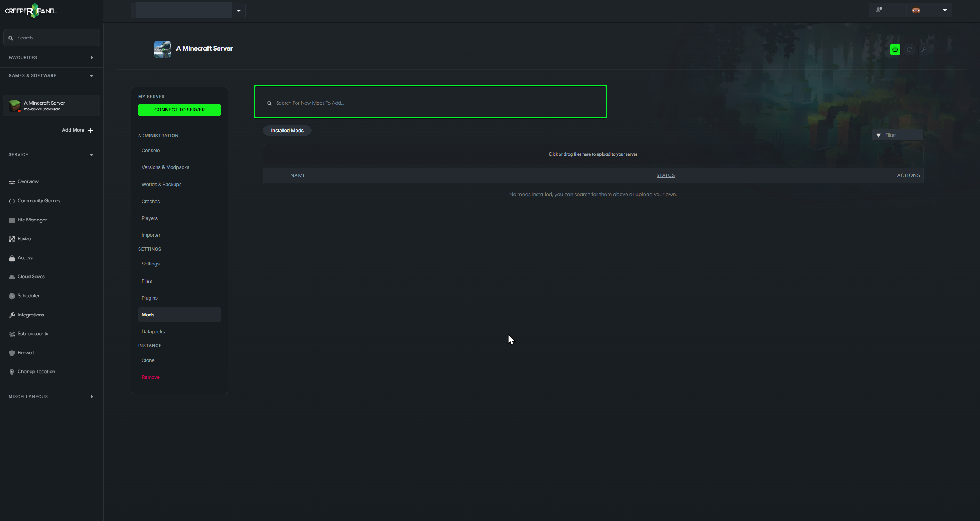Click the magnifier icon in the mod search
The image size is (980, 521).
[269, 103]
